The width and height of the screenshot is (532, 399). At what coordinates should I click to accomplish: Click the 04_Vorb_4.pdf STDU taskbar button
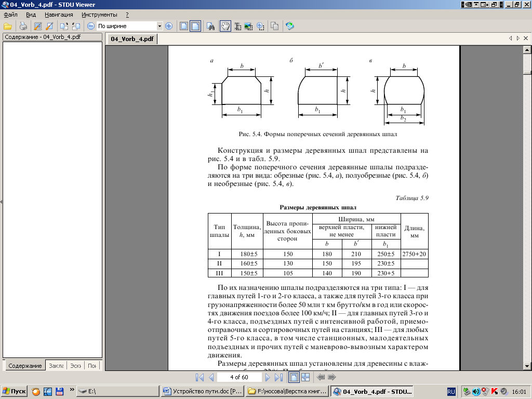click(372, 392)
